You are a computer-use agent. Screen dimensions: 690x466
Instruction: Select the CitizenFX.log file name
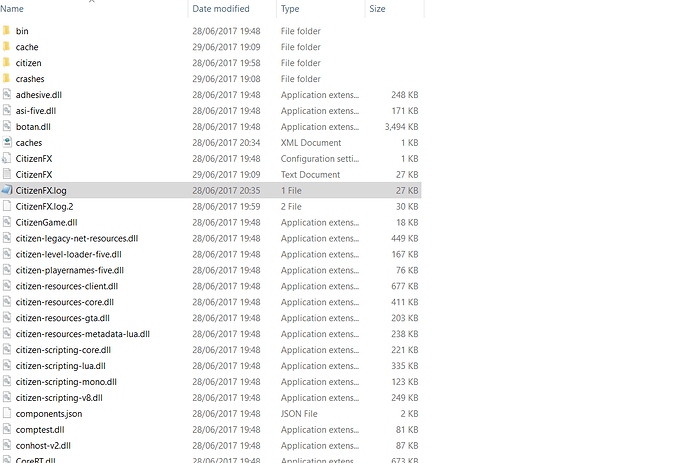click(41, 191)
